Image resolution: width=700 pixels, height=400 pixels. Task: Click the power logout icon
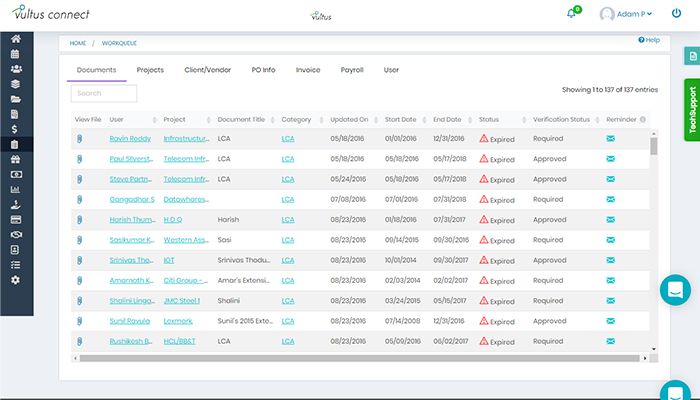pyautogui.click(x=676, y=14)
